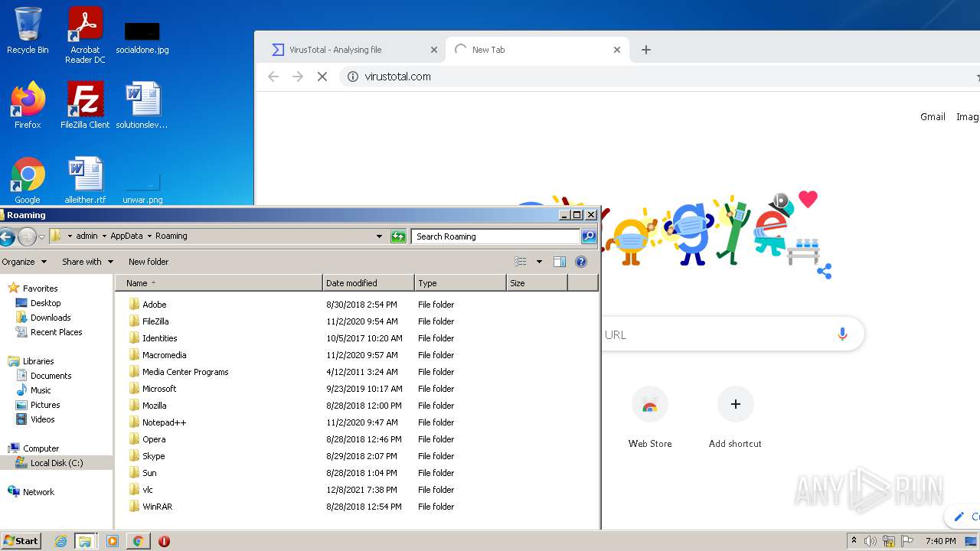The width and height of the screenshot is (980, 551).
Task: Open recent pages dropdown arrow
Action: (41, 236)
